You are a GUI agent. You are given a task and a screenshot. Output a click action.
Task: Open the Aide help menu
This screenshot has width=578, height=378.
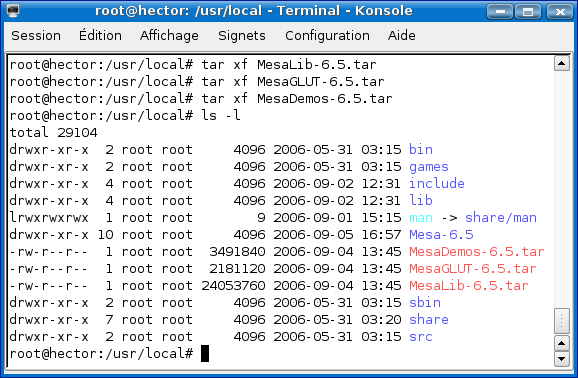click(401, 36)
